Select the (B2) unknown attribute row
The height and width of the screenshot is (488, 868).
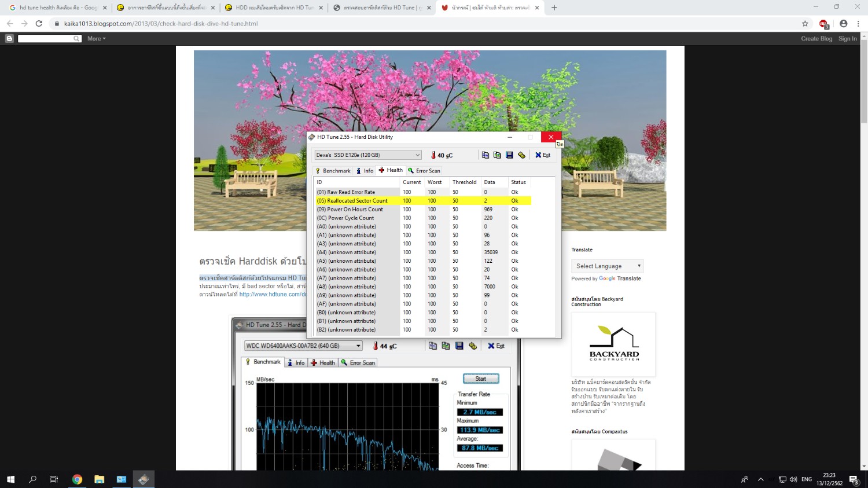(423, 330)
